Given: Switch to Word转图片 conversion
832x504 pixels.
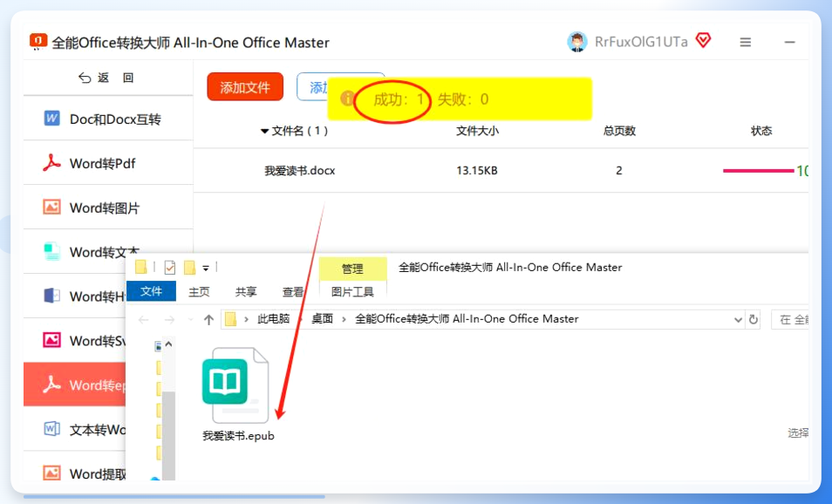Looking at the screenshot, I should 108,208.
